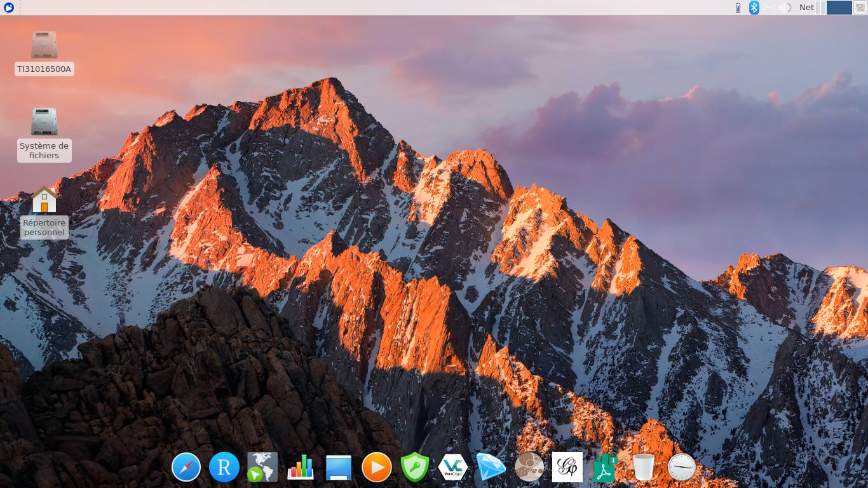Open the Safari-style compass browser in dock
The image size is (868, 488).
pyautogui.click(x=186, y=468)
